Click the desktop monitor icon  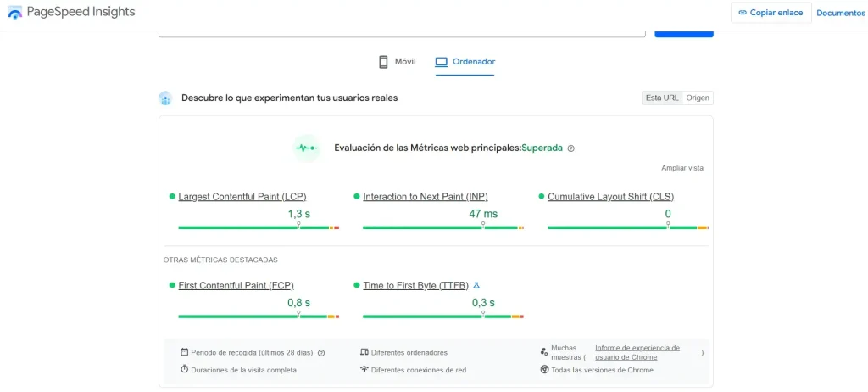441,62
